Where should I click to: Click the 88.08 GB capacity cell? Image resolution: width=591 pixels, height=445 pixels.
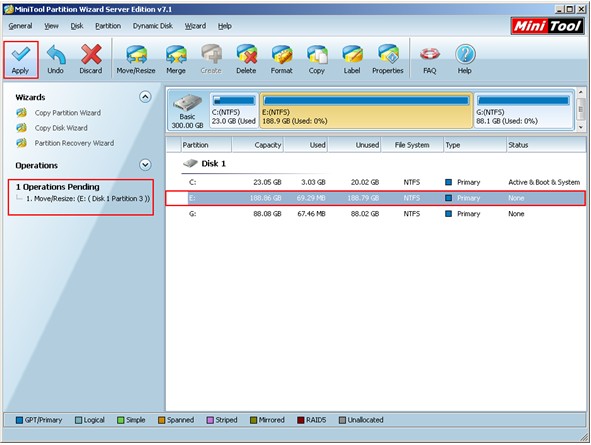click(267, 214)
